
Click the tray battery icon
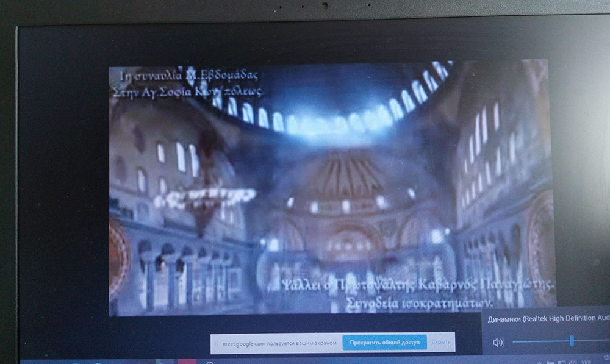click(550, 362)
